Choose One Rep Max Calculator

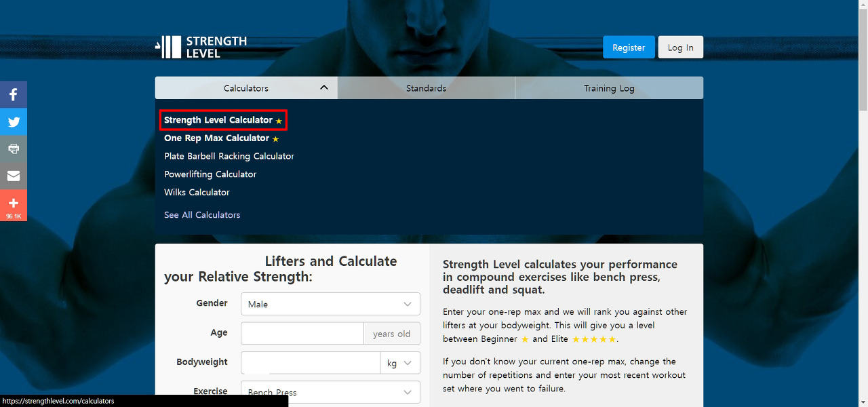pos(221,138)
